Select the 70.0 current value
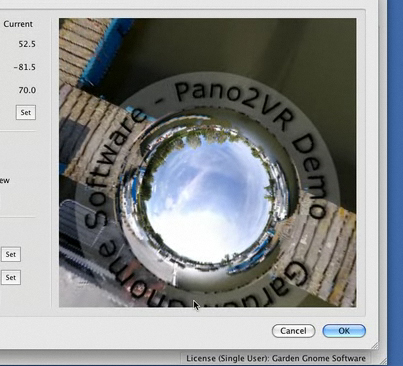This screenshot has height=366, width=403. click(x=27, y=90)
